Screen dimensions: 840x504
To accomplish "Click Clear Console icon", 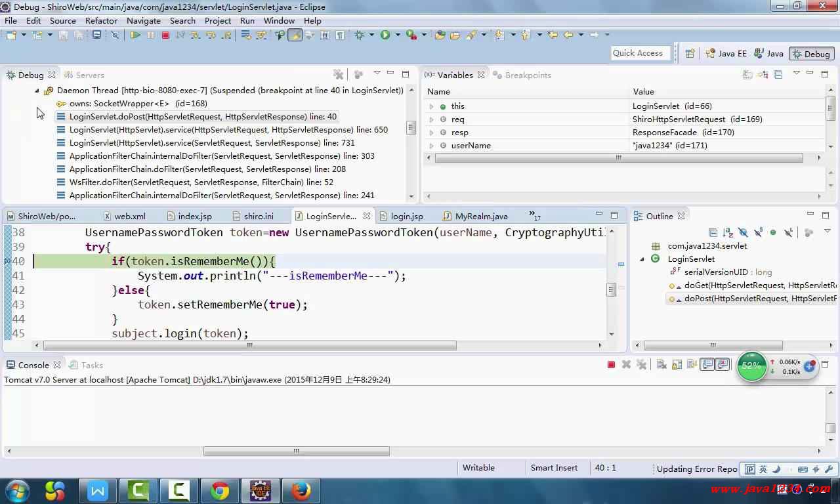I will (661, 364).
